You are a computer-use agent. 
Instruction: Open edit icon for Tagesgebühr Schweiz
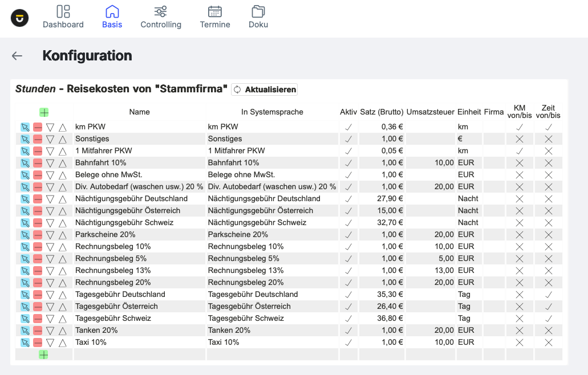[x=25, y=319]
